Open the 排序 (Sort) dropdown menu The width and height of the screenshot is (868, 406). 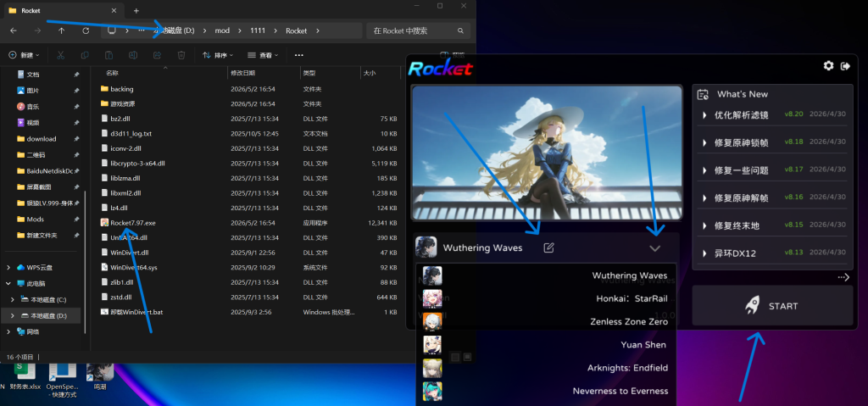pos(218,55)
